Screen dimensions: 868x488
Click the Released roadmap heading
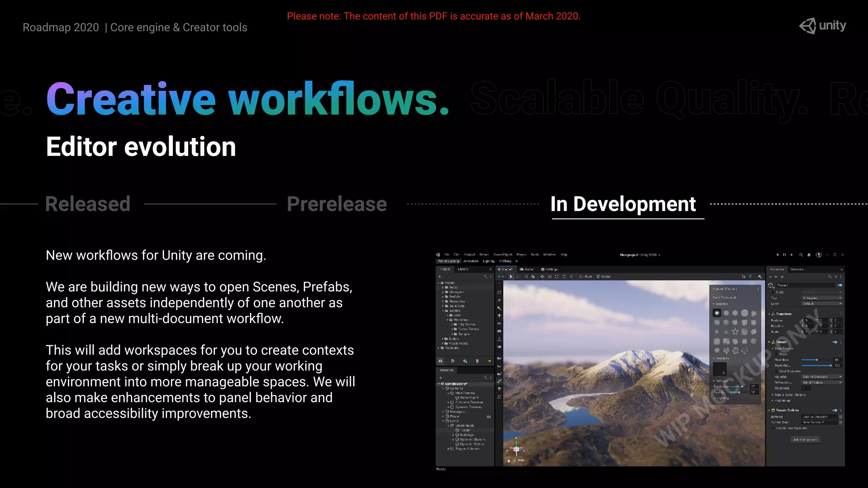pos(88,204)
